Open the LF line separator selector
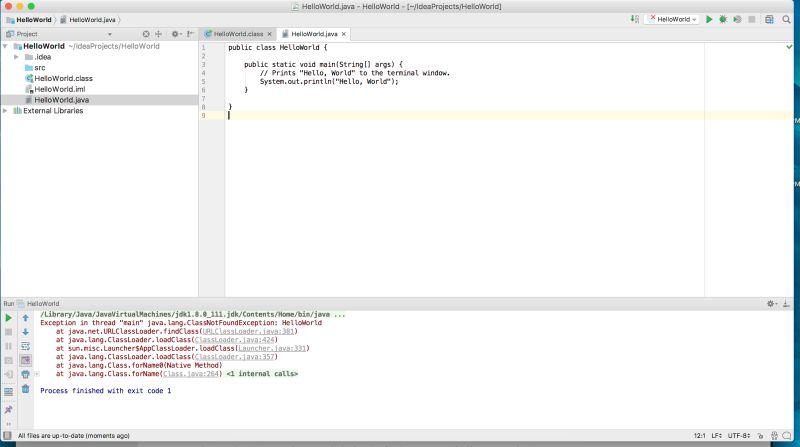 717,436
